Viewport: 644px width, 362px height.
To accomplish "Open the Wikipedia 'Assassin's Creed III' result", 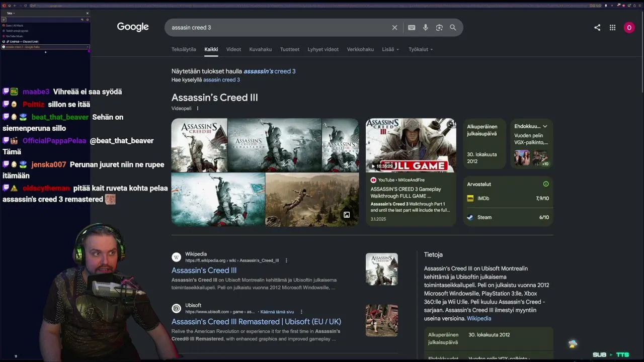I will [204, 270].
